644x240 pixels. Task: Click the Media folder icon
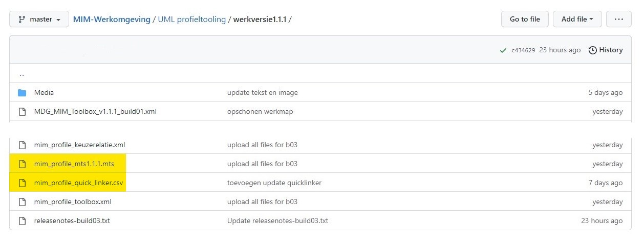[x=22, y=93]
